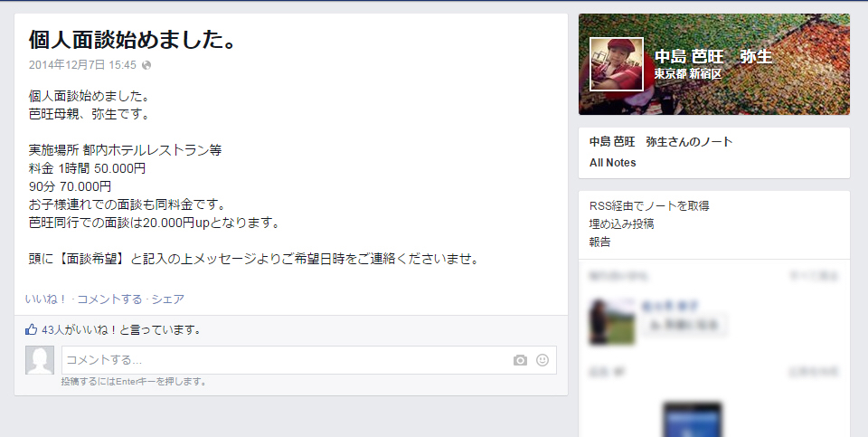Click the blurred phone ad image
The width and height of the screenshot is (868, 437).
[693, 420]
